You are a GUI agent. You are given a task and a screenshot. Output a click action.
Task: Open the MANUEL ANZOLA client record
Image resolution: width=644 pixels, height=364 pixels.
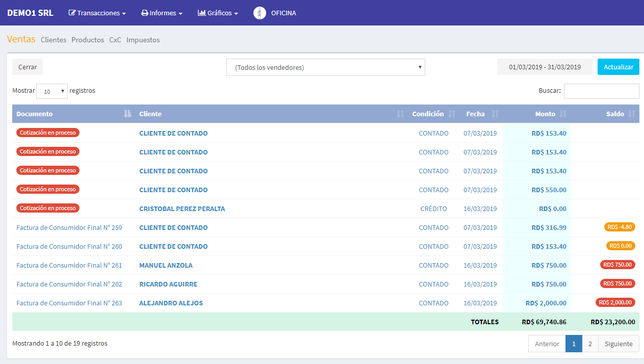(x=165, y=265)
